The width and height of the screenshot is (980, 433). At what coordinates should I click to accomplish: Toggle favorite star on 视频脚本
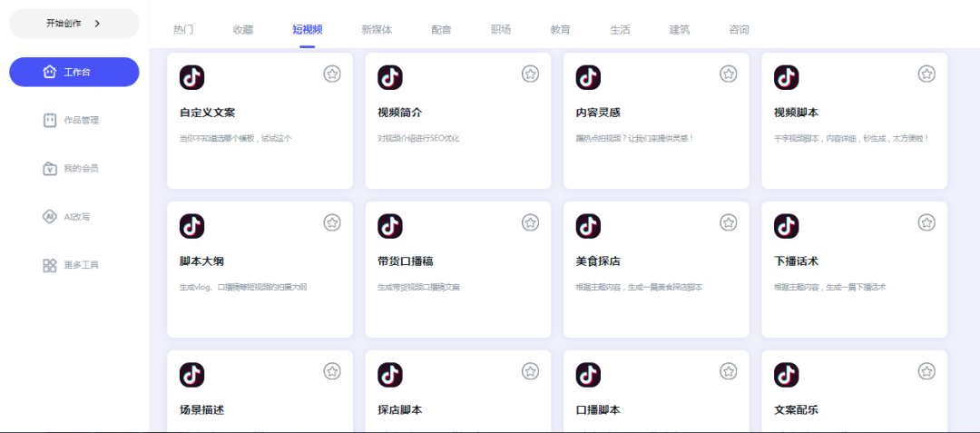926,74
